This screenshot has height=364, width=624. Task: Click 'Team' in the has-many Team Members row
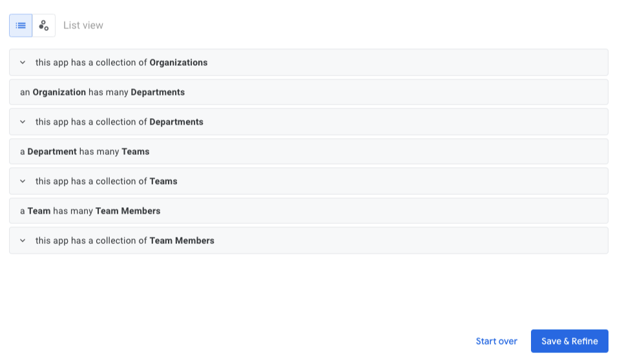[39, 211]
